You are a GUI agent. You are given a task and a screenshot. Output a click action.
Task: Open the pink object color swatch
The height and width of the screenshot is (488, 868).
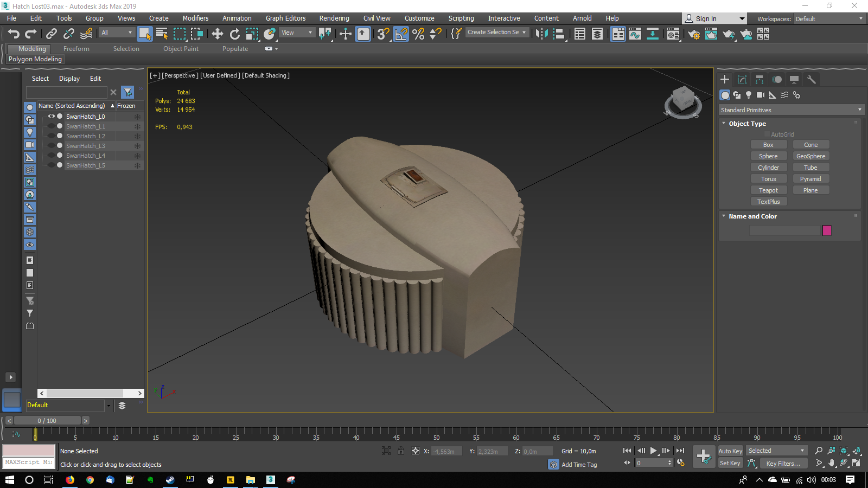click(x=827, y=230)
